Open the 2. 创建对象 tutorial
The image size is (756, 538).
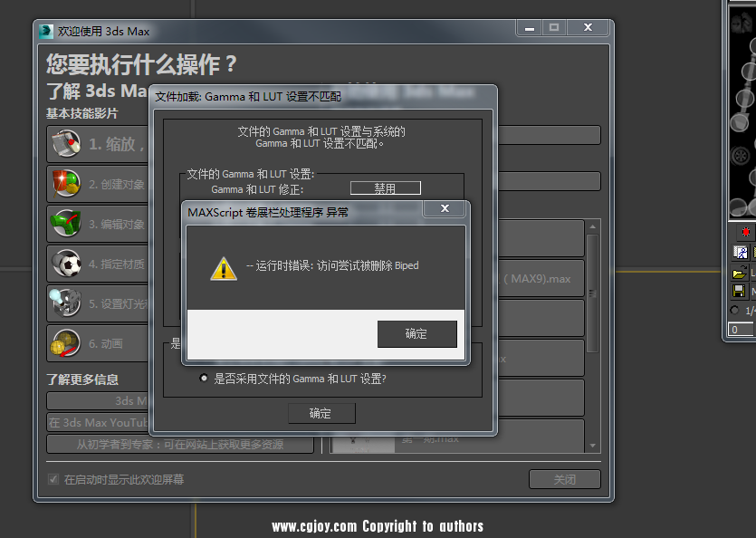point(99,185)
